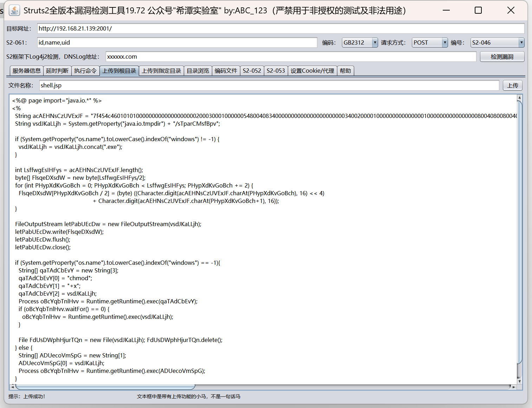Click the 检测漏洞 button

tap(502, 57)
